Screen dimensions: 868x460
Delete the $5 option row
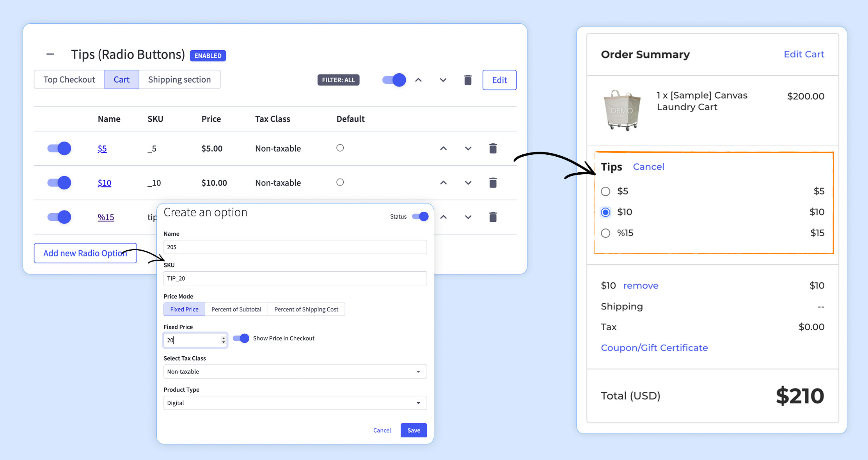[493, 149]
